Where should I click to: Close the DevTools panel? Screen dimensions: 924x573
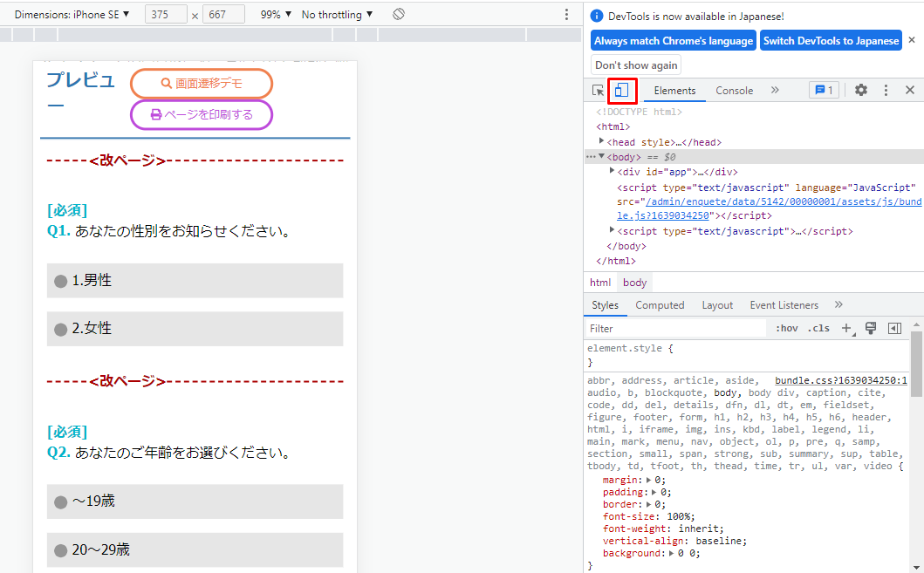tap(910, 90)
